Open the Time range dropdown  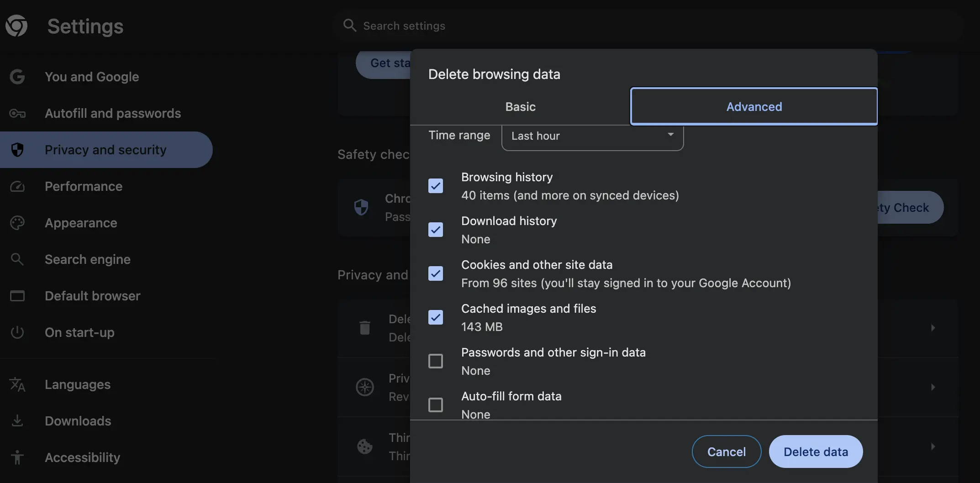tap(592, 136)
